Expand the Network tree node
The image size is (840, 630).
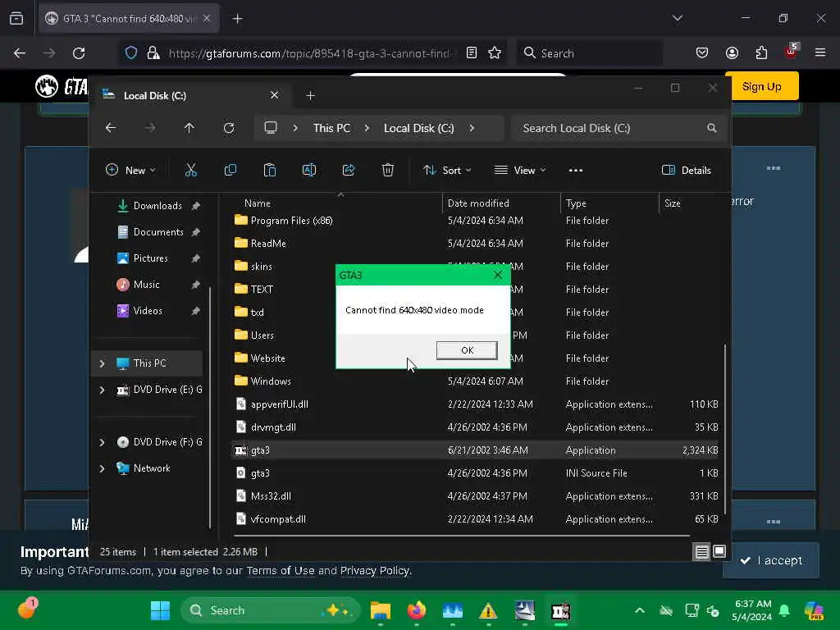pos(102,468)
